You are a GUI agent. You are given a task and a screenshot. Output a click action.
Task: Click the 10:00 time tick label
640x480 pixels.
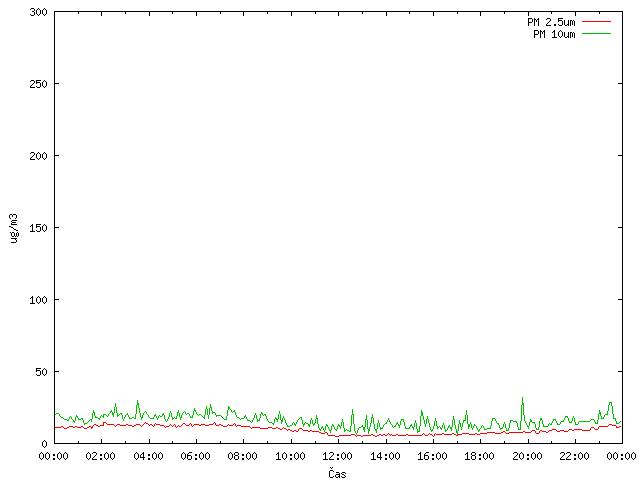click(290, 456)
